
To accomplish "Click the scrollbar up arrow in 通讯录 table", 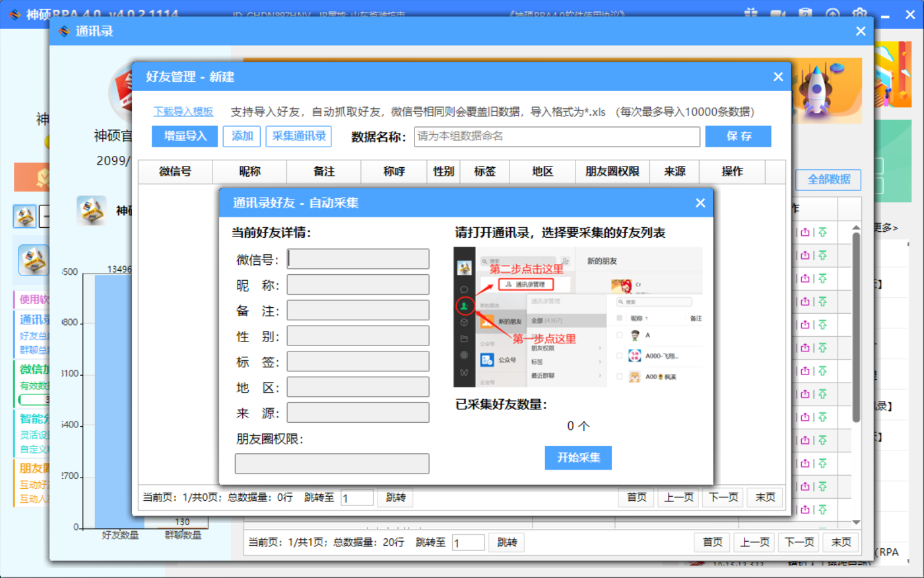I will [856, 227].
